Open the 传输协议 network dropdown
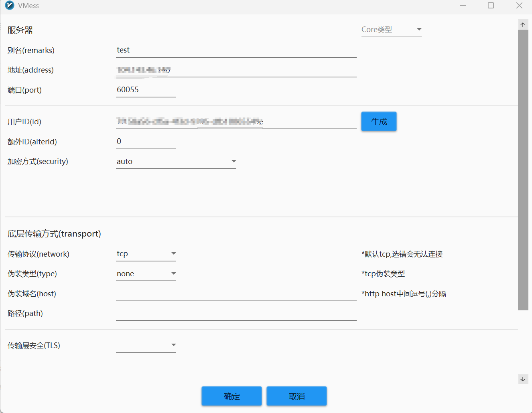 [146, 254]
